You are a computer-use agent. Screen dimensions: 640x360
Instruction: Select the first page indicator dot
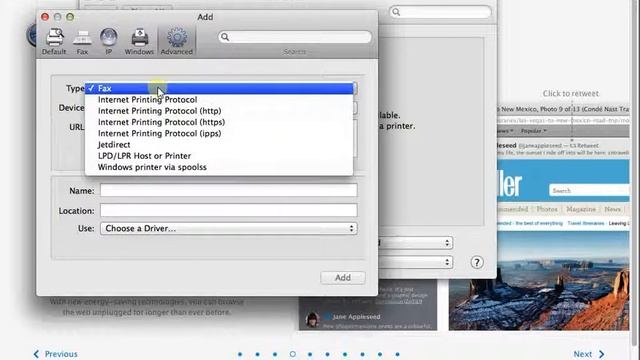point(240,354)
